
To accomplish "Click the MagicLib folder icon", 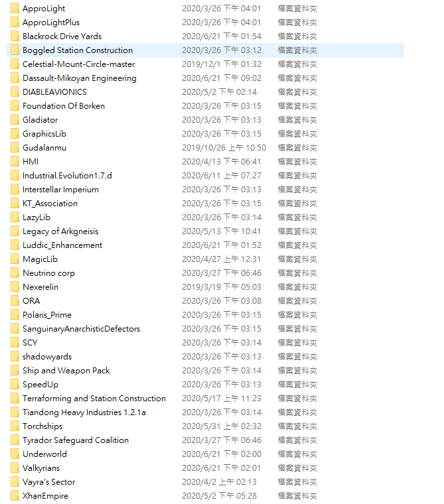I will (15, 259).
